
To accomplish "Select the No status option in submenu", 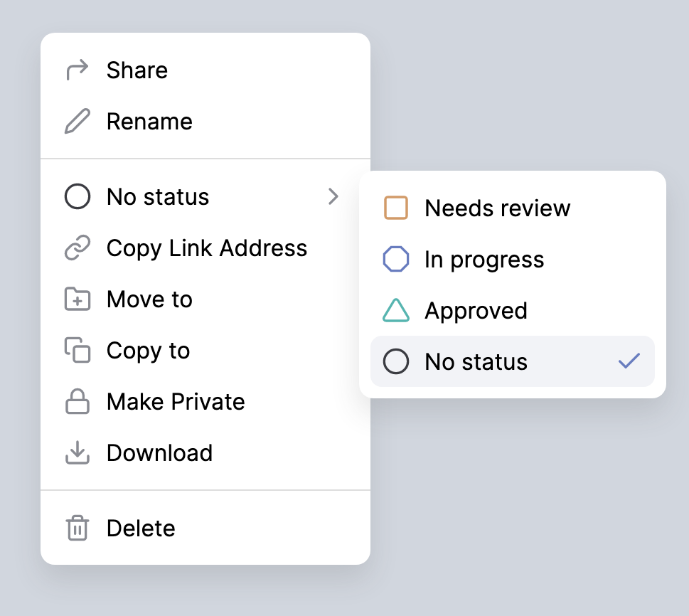I will click(513, 361).
